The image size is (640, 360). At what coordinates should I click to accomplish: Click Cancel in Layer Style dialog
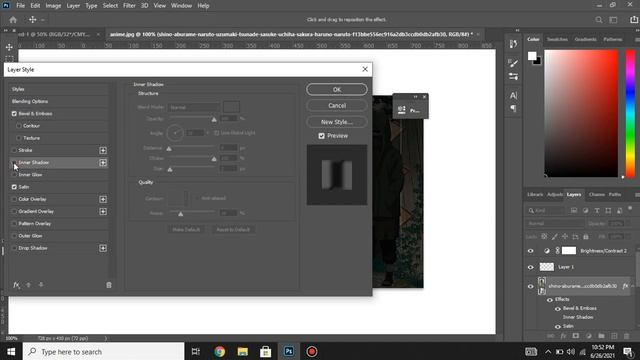click(x=337, y=106)
